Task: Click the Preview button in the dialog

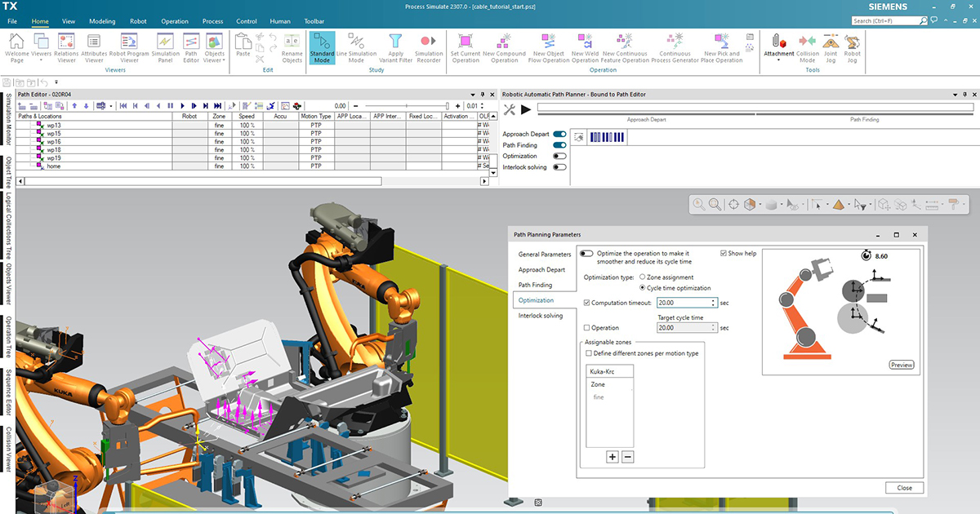Action: [901, 365]
